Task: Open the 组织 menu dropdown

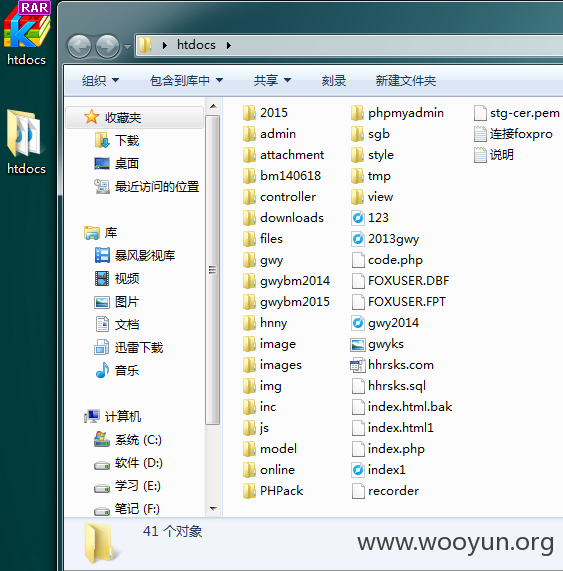Action: 100,80
